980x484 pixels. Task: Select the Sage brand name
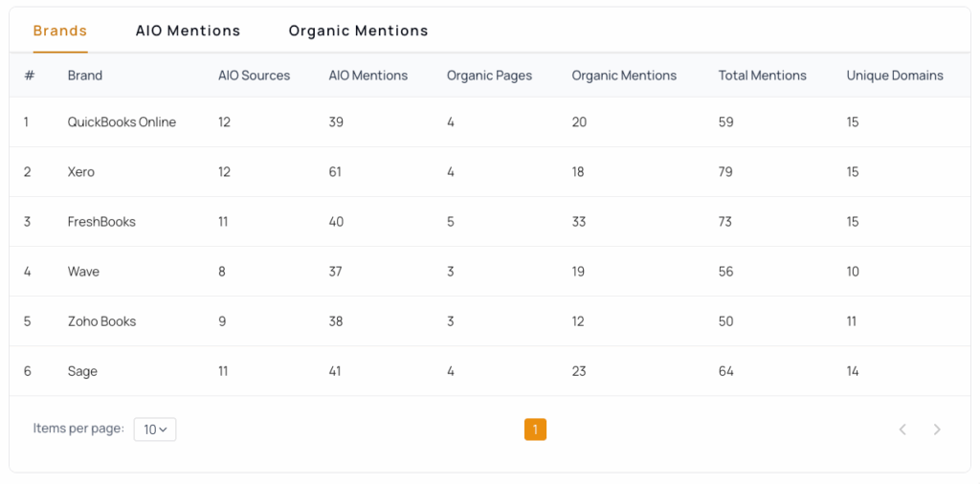pyautogui.click(x=82, y=371)
